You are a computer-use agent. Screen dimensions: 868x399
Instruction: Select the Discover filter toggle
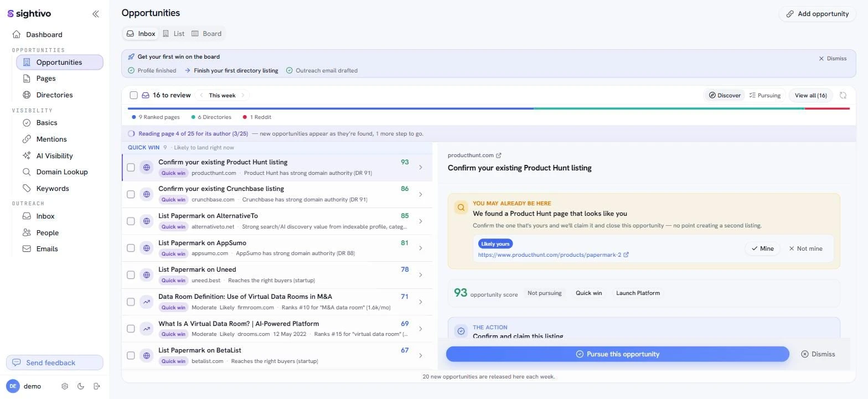point(725,95)
